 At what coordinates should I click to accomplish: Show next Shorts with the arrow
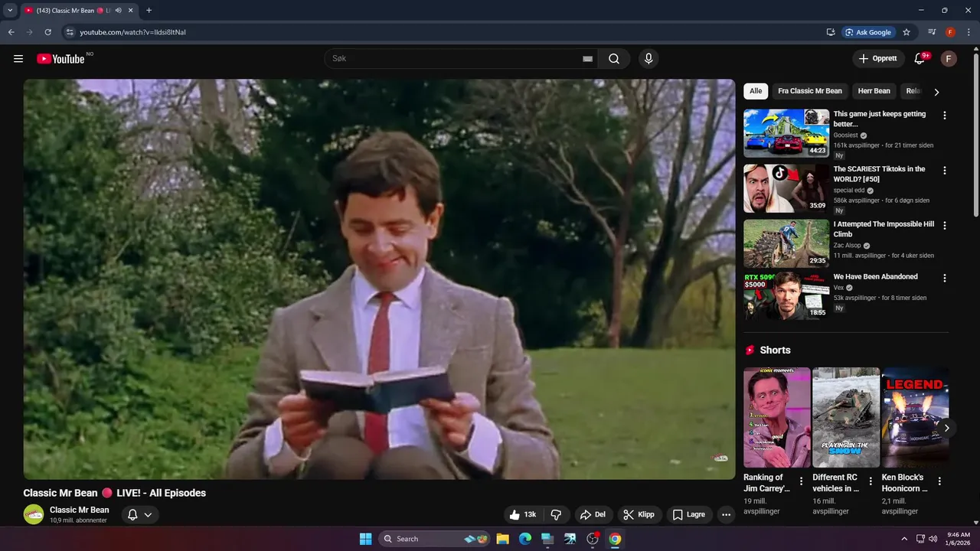(x=946, y=428)
